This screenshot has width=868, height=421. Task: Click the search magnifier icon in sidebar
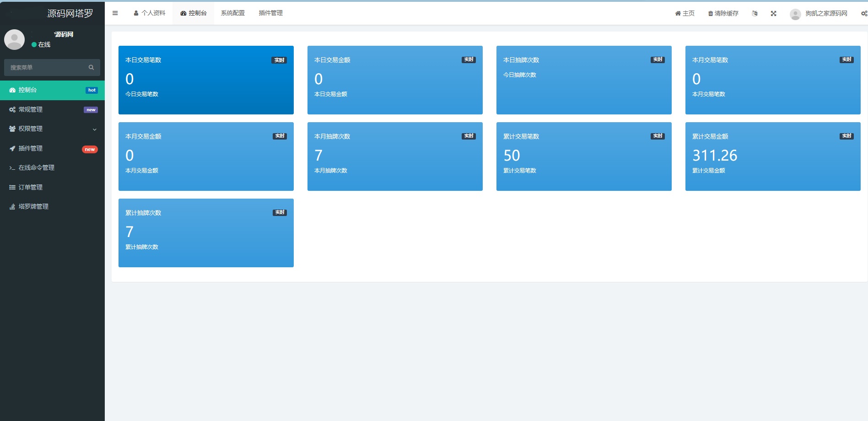click(91, 67)
